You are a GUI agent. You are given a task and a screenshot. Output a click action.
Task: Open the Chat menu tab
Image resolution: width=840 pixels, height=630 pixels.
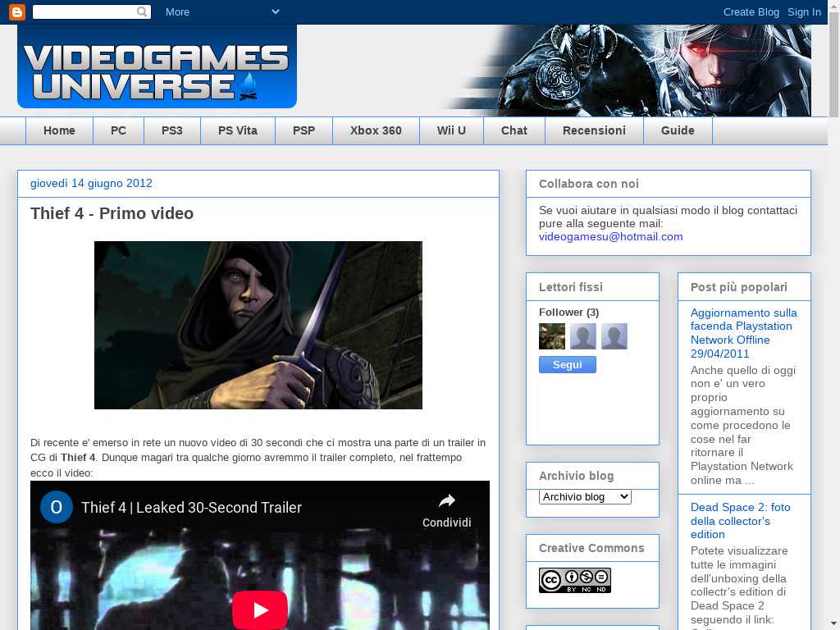514,130
